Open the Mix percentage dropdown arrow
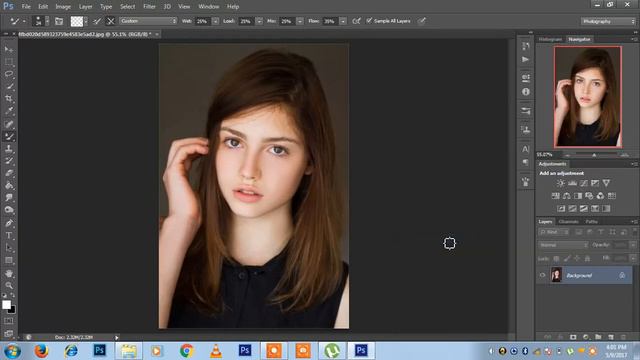The height and width of the screenshot is (360, 640). (300, 21)
